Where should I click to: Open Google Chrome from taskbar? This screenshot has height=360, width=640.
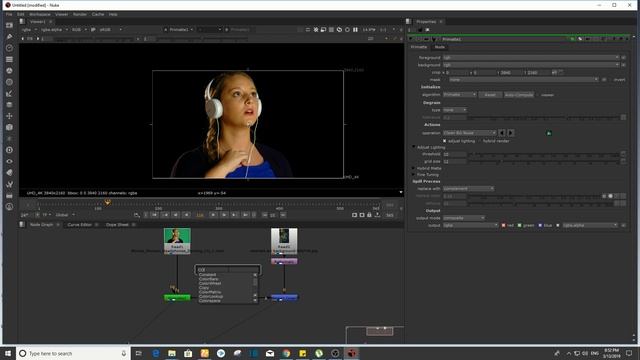[286, 353]
